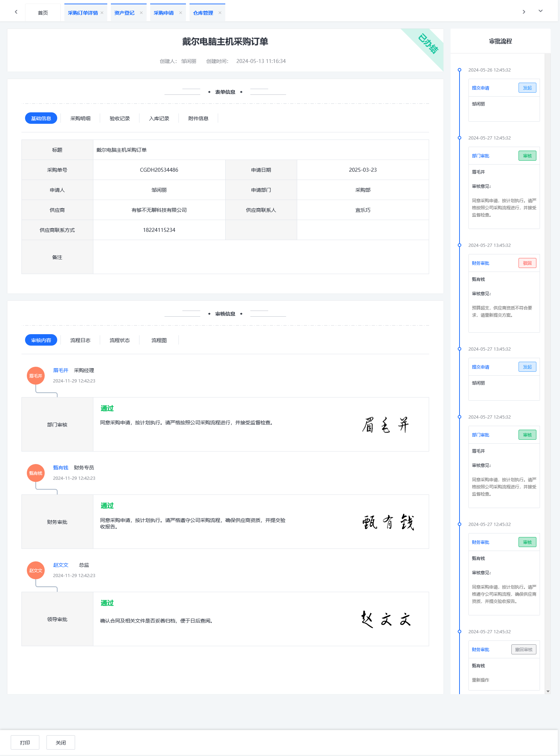The height and width of the screenshot is (756, 560).
Task: Select the 入库记录 form tab
Action: coord(159,118)
